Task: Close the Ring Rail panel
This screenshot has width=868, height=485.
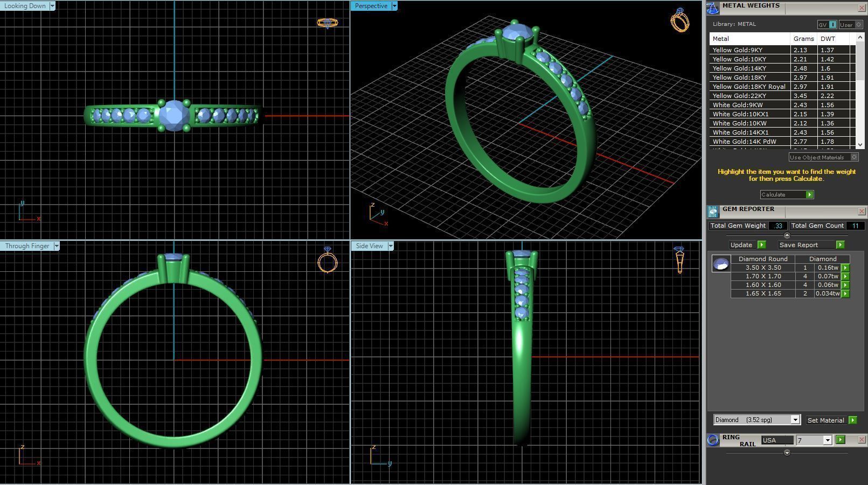Action: click(861, 440)
